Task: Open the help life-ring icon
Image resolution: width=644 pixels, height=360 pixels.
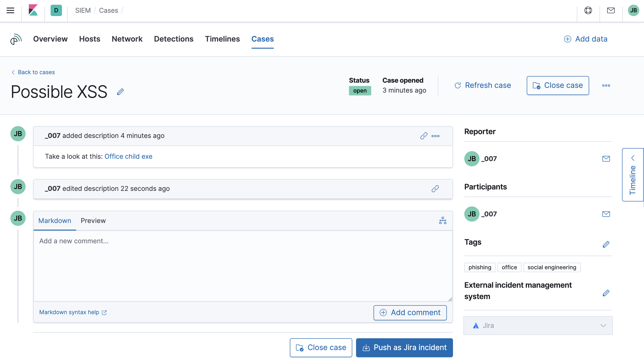Action: (x=588, y=10)
